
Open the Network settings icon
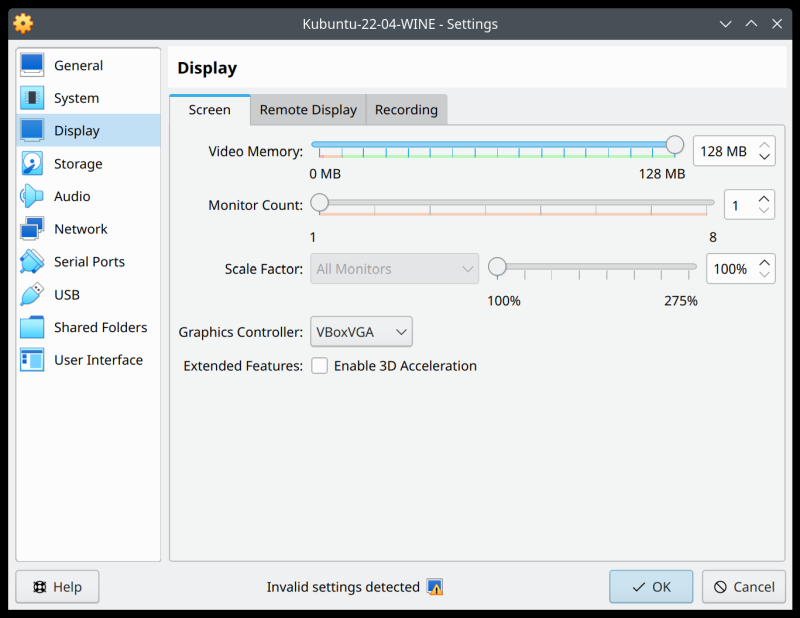[32, 229]
